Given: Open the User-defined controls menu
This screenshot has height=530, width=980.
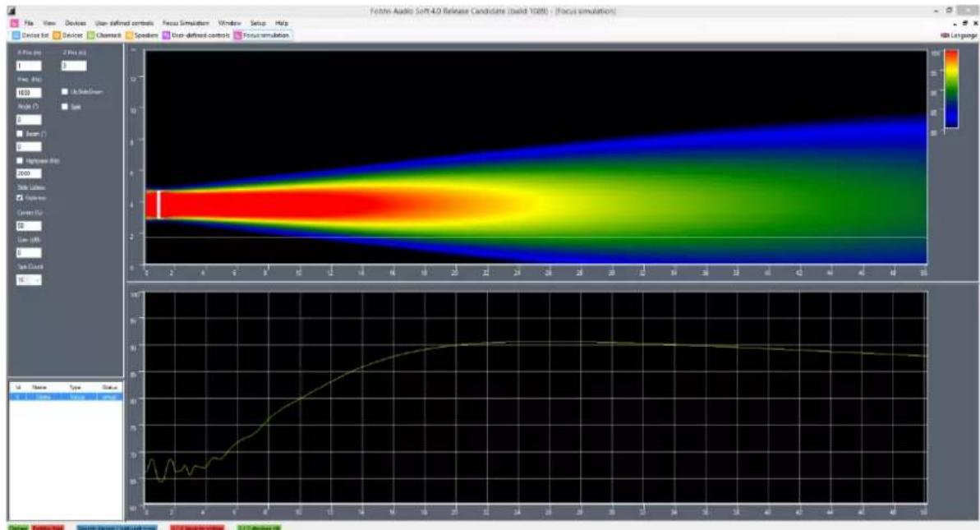Looking at the screenshot, I should [x=124, y=23].
